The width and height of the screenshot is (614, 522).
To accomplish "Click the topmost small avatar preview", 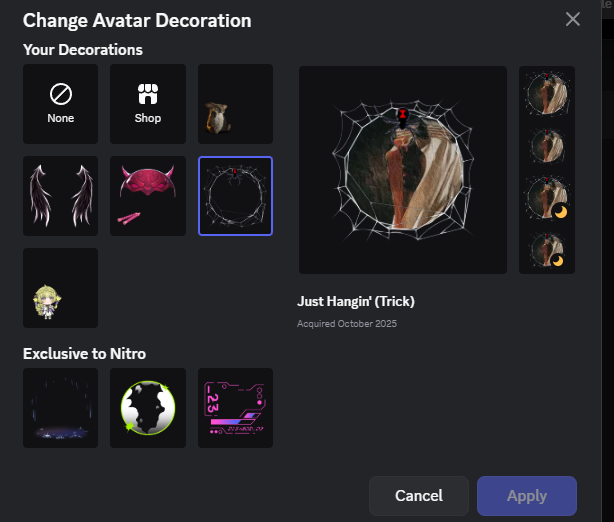I will 547,93.
